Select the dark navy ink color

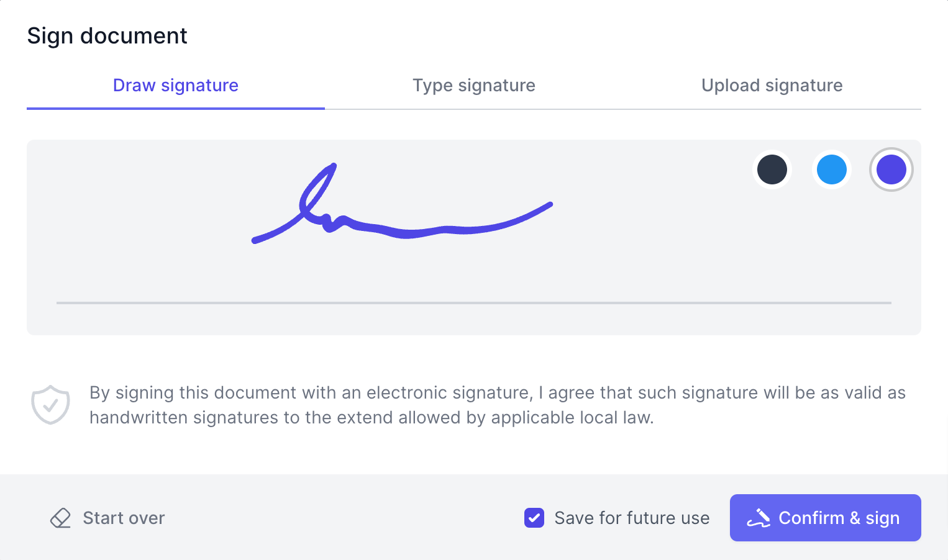point(772,169)
